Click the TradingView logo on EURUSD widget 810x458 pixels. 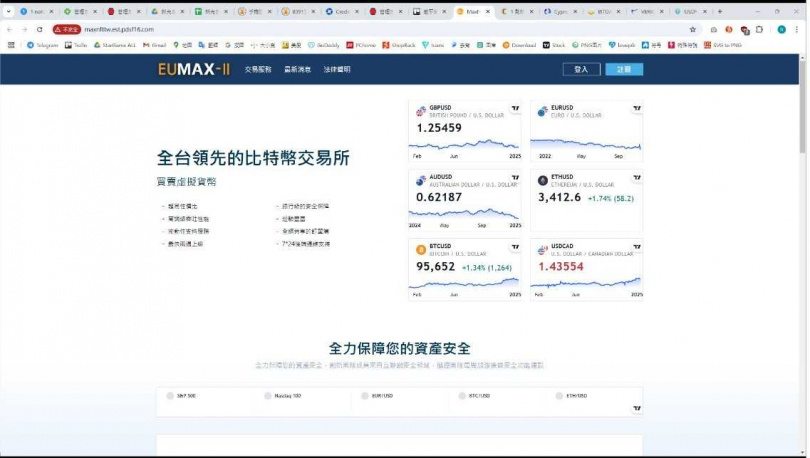[x=636, y=108]
